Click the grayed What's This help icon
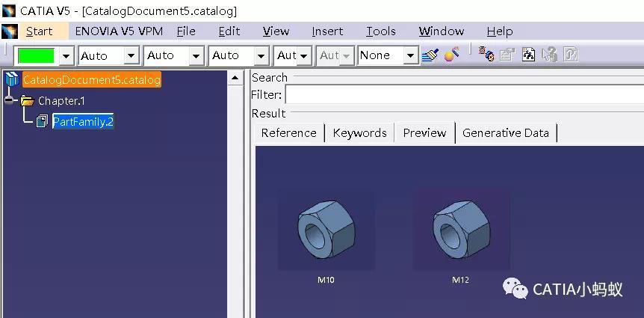 click(x=550, y=55)
